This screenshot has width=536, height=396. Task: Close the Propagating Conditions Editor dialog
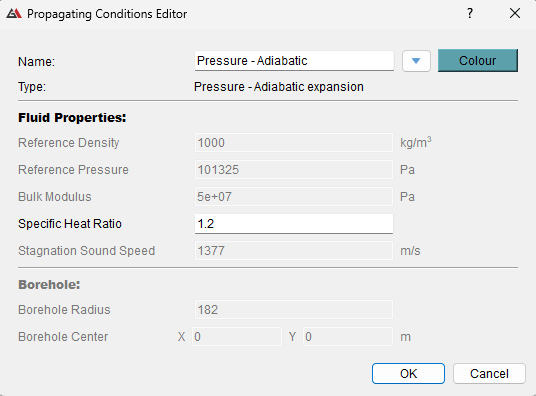[x=515, y=14]
